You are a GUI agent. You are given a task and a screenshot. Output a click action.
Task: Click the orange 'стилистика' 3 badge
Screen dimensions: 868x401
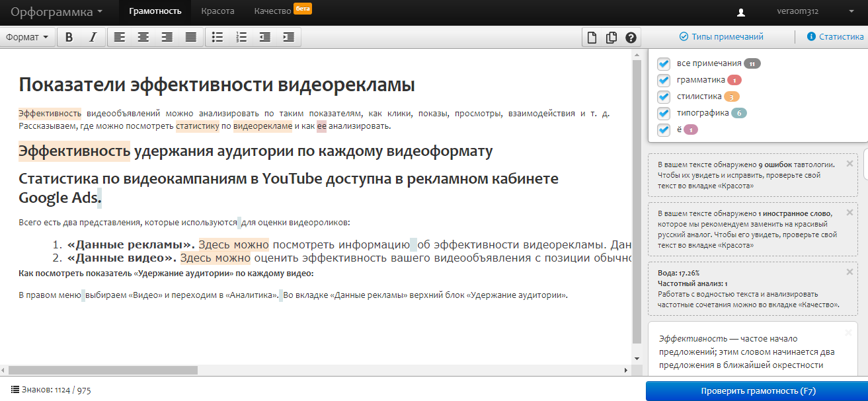coord(732,96)
